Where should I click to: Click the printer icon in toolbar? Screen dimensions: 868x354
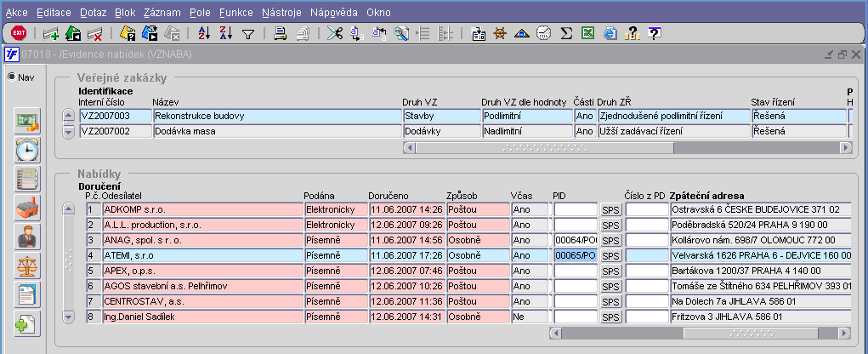click(x=280, y=34)
